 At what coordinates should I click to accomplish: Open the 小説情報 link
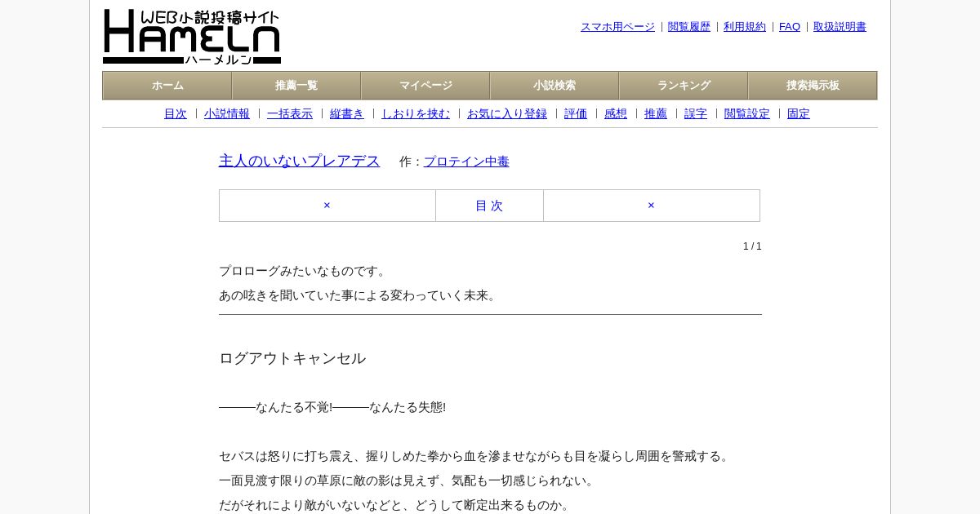tap(227, 114)
